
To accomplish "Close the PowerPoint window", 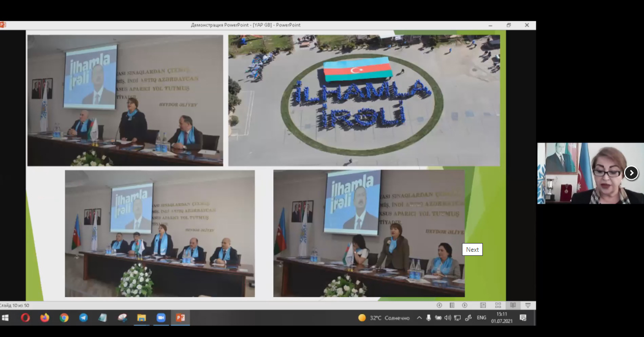I will [527, 25].
